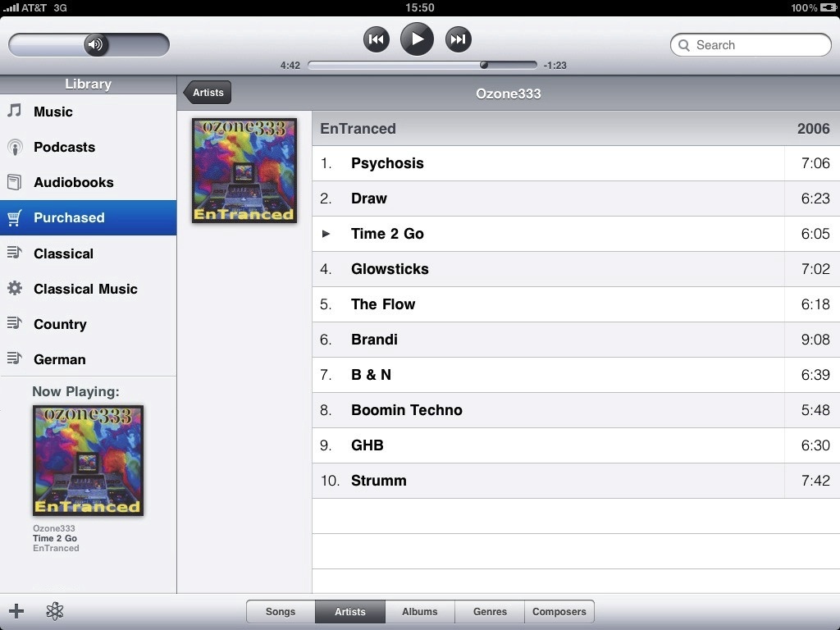
Task: Open the Country playlist
Action: (x=60, y=324)
